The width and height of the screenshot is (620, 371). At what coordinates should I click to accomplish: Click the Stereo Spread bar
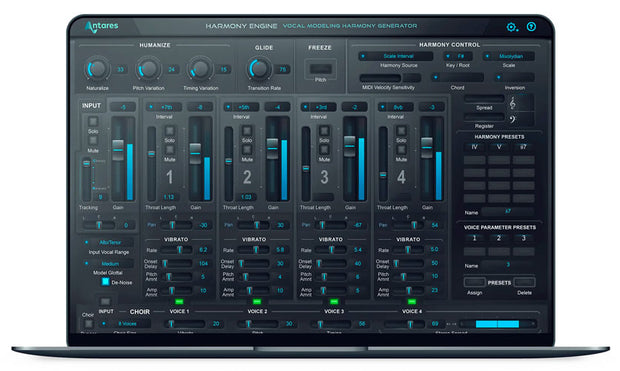pyautogui.click(x=497, y=324)
